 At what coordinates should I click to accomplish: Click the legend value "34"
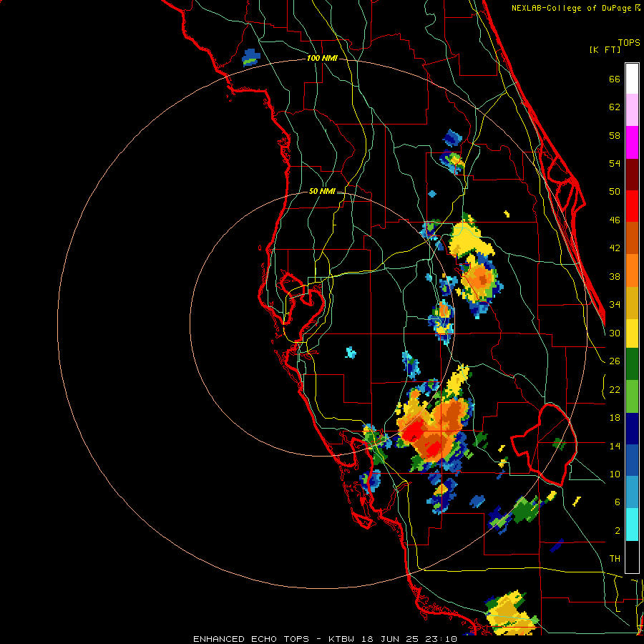click(x=615, y=305)
